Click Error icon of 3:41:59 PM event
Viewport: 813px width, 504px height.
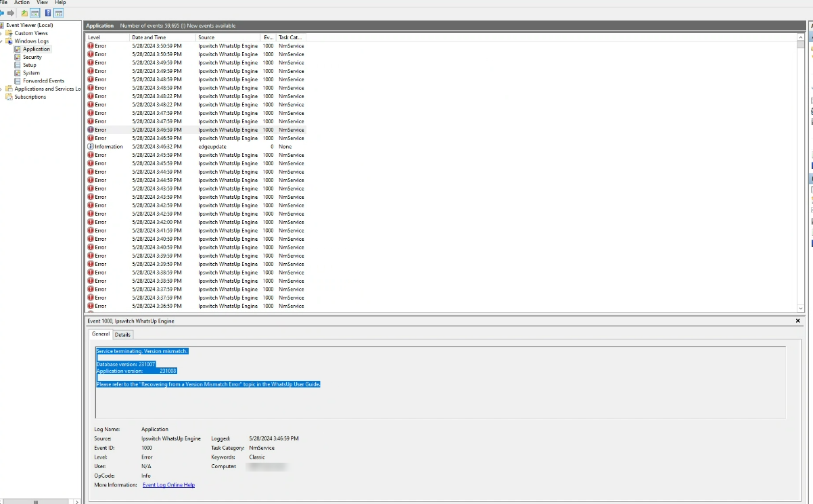tap(91, 231)
